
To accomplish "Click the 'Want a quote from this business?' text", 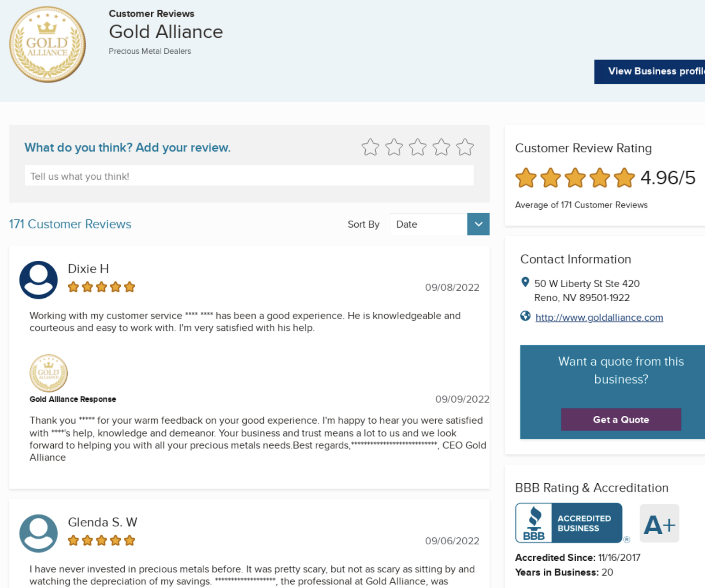I will 621,370.
